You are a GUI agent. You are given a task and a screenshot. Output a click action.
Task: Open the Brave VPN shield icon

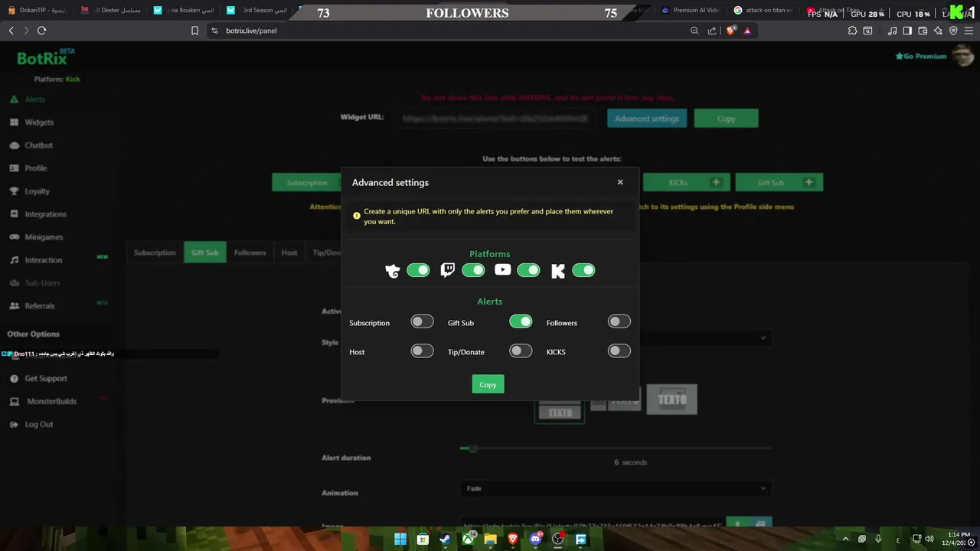(953, 31)
